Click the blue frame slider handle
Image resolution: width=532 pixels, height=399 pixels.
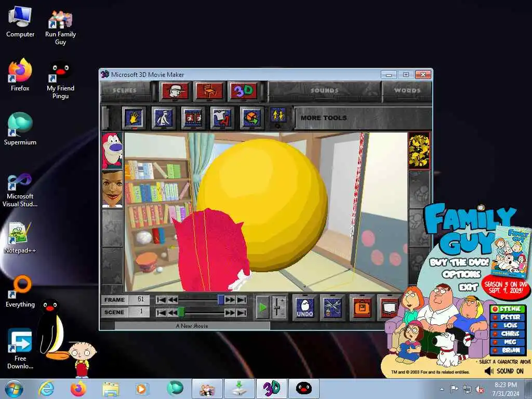tap(221, 300)
